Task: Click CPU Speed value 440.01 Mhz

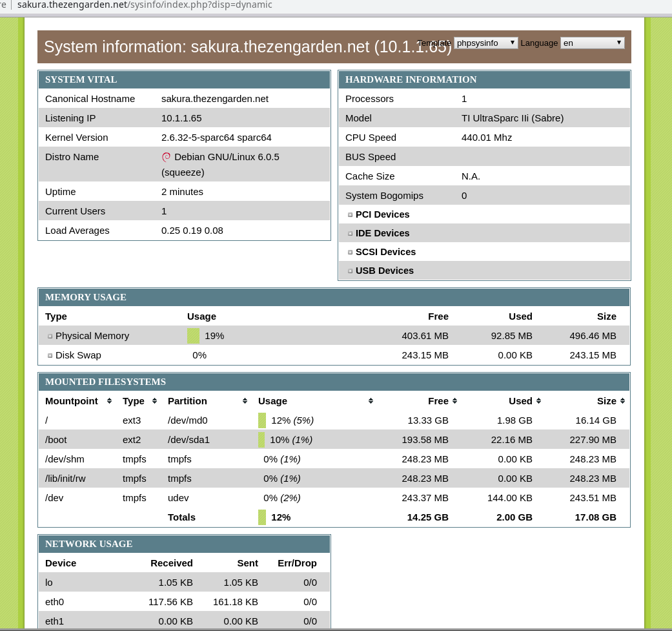Action: (x=487, y=138)
